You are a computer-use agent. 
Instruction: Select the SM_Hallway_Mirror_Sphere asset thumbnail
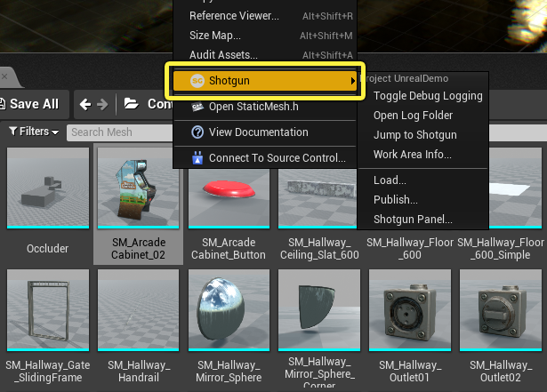pos(229,310)
